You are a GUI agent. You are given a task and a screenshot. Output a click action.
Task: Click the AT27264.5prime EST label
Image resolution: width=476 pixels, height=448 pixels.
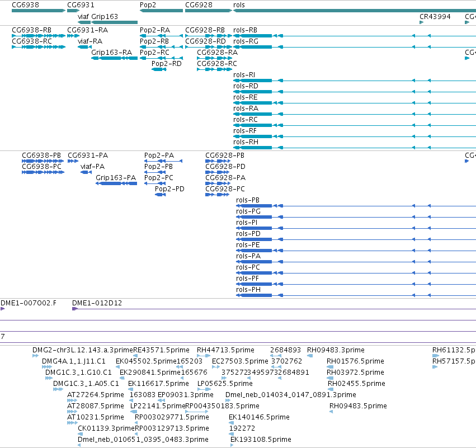(95, 395)
